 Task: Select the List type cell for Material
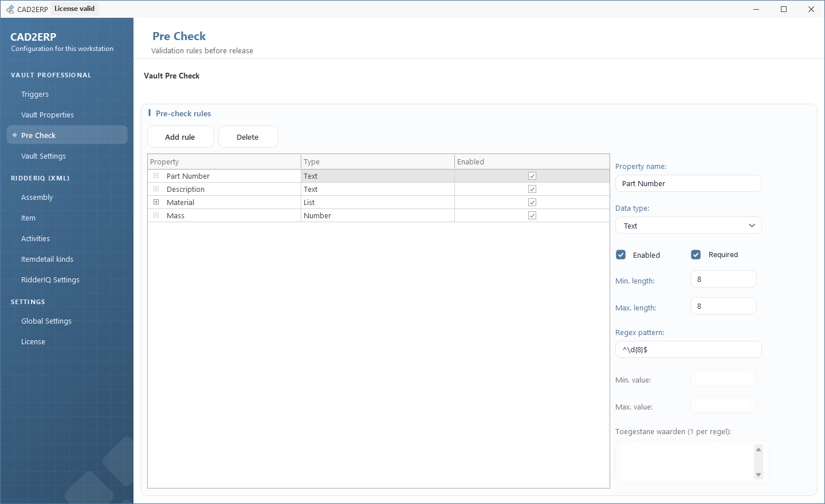(378, 202)
